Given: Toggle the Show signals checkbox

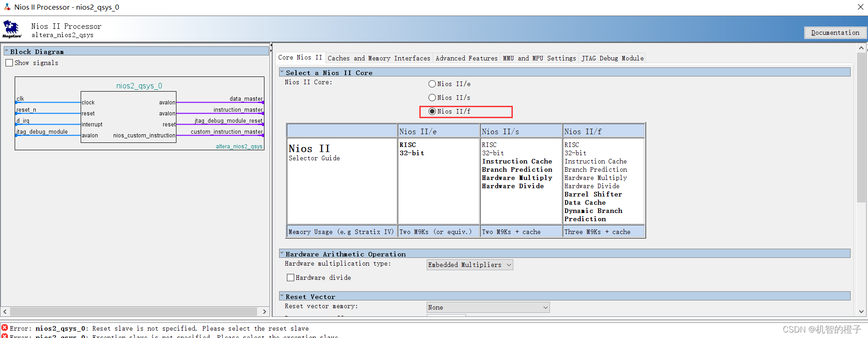Looking at the screenshot, I should point(9,63).
